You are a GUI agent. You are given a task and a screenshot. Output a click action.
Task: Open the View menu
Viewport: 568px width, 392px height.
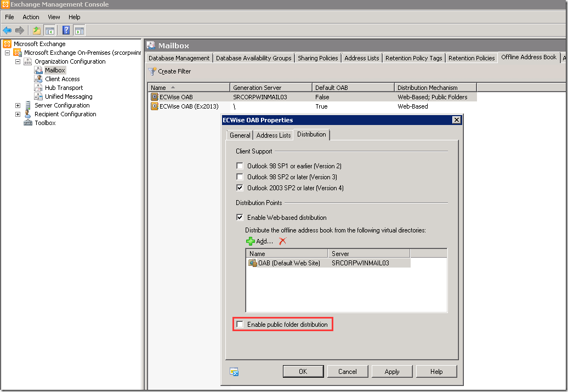point(54,17)
